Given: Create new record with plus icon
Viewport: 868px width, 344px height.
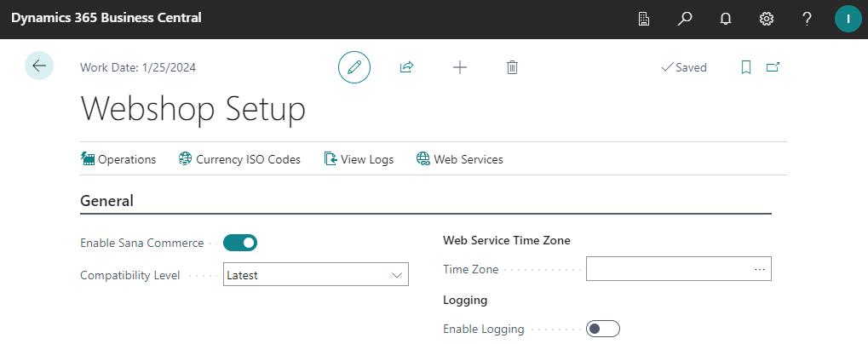Looking at the screenshot, I should [x=460, y=67].
